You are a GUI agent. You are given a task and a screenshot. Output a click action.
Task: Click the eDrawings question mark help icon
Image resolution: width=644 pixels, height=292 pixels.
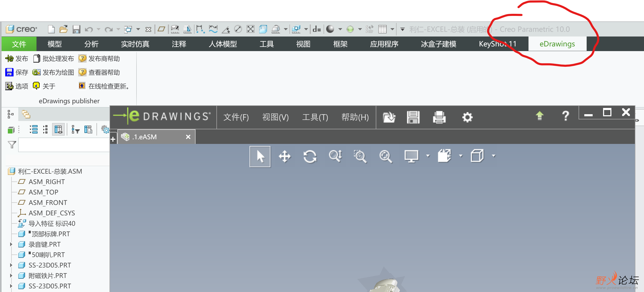point(566,116)
